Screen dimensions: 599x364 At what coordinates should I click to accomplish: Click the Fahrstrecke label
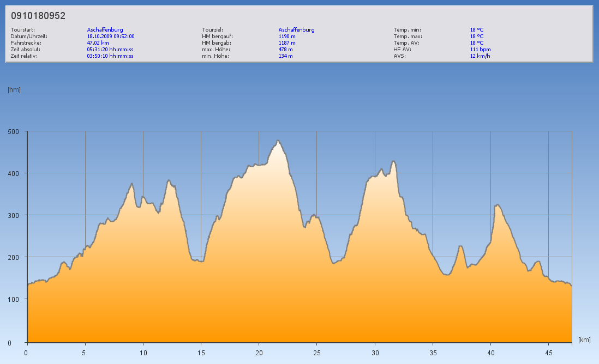point(26,43)
